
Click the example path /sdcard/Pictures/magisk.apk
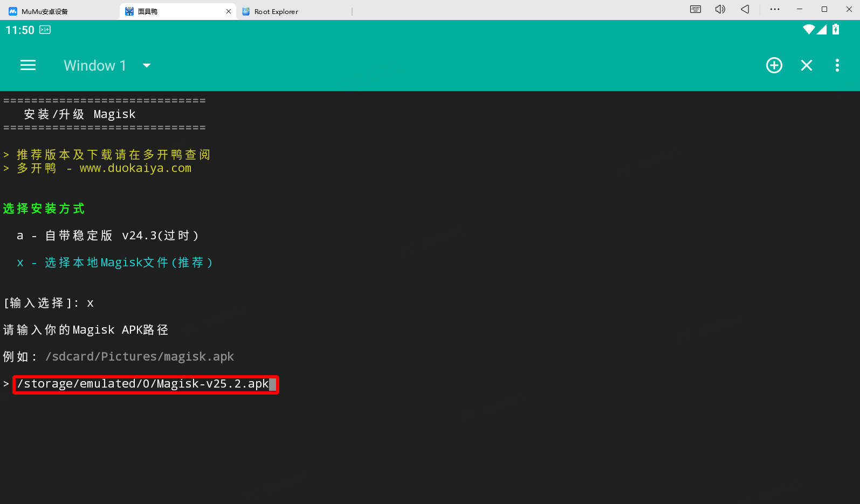pos(140,357)
